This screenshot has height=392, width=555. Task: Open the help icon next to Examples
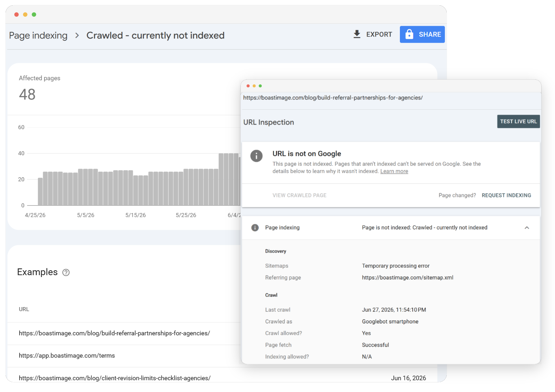point(66,272)
